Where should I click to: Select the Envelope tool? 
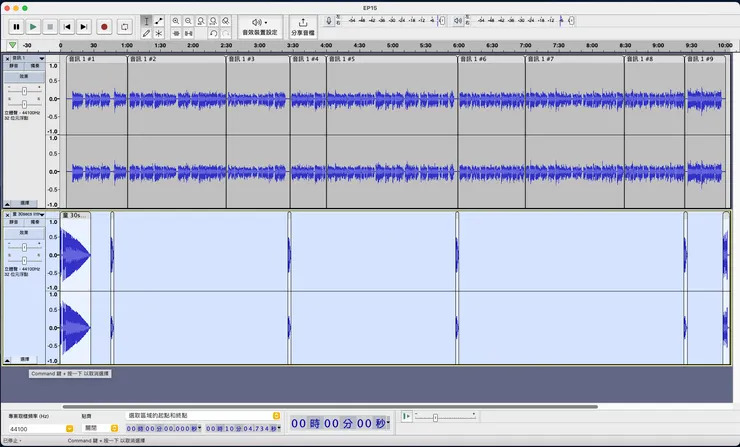[x=159, y=20]
